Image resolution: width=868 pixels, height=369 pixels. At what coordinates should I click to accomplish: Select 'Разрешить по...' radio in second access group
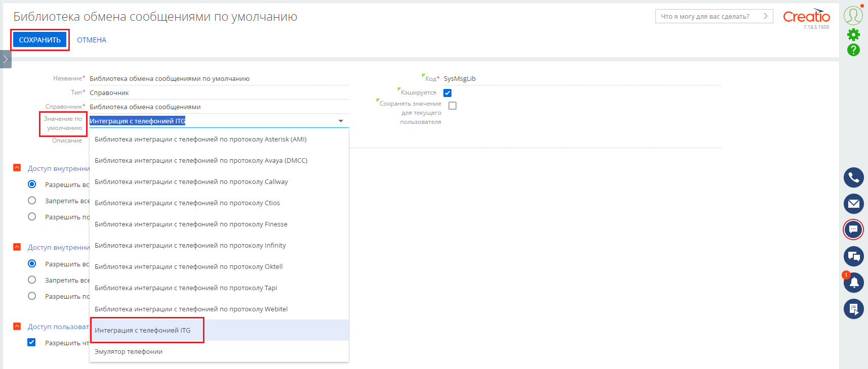coord(32,296)
